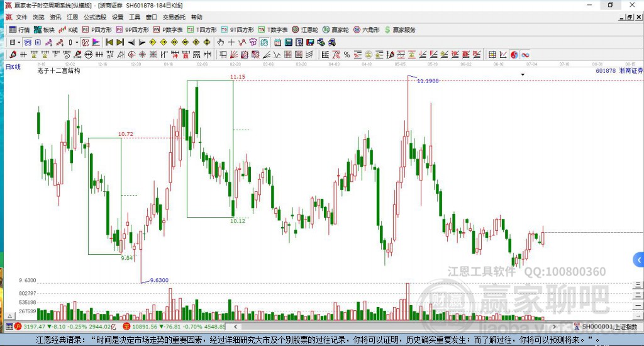This screenshot has width=644, height=346.
Task: Open the calendar icon showing 21
Action: coord(277,42)
